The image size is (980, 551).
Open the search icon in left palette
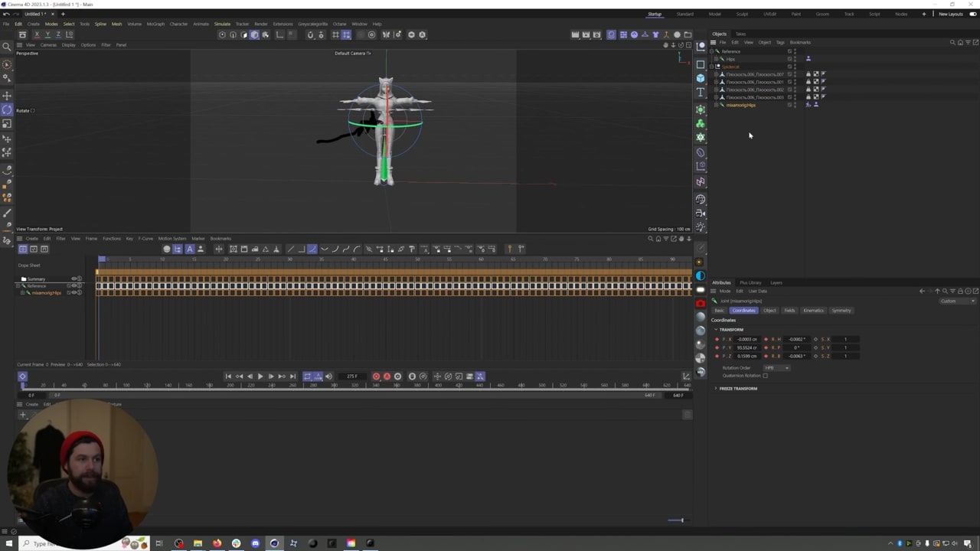(7, 47)
